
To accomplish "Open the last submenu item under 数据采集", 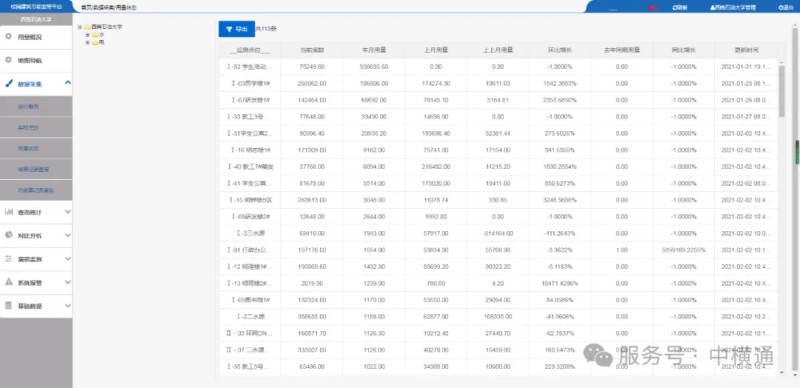I will point(36,190).
